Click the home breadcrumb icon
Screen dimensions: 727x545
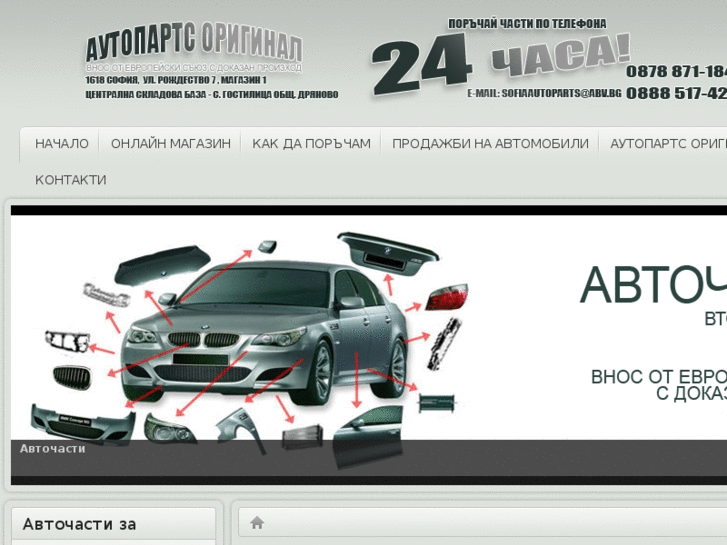257,523
